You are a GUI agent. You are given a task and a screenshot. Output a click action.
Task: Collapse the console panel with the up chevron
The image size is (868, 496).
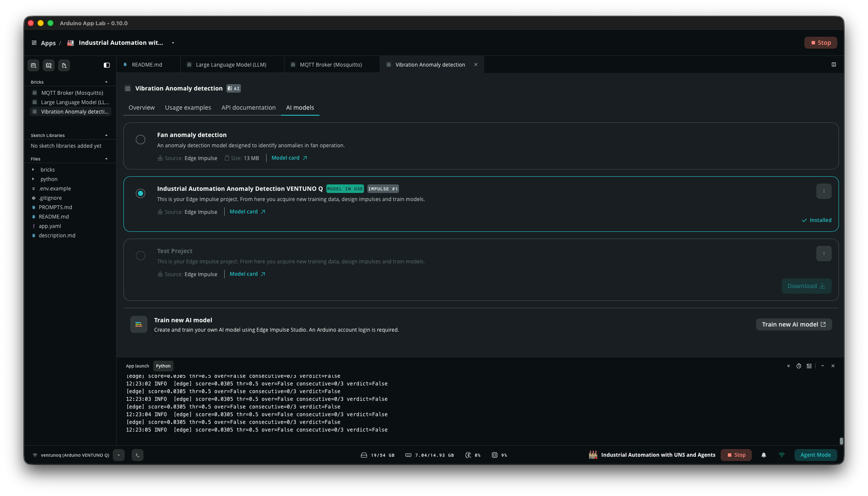(x=823, y=366)
